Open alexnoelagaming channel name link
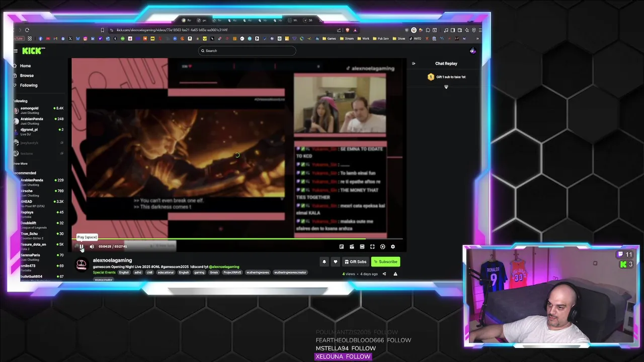Viewport: 644px width, 362px height. [112, 260]
